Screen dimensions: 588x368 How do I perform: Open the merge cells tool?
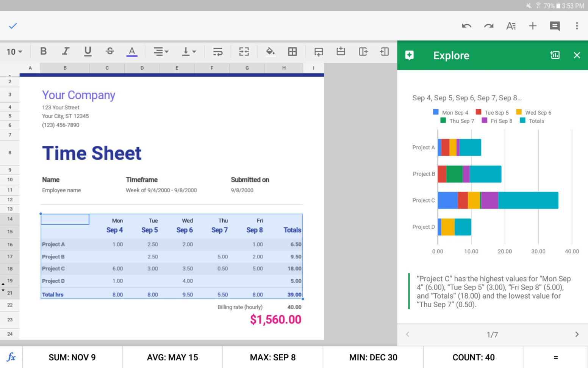click(244, 51)
